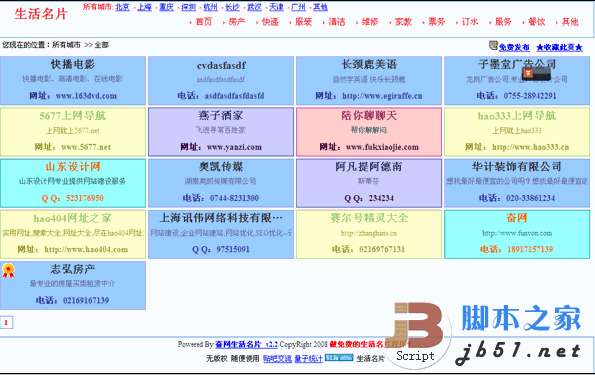Open the 房产 category menu item
Image resolution: width=595 pixels, height=375 pixels.
tap(237, 22)
